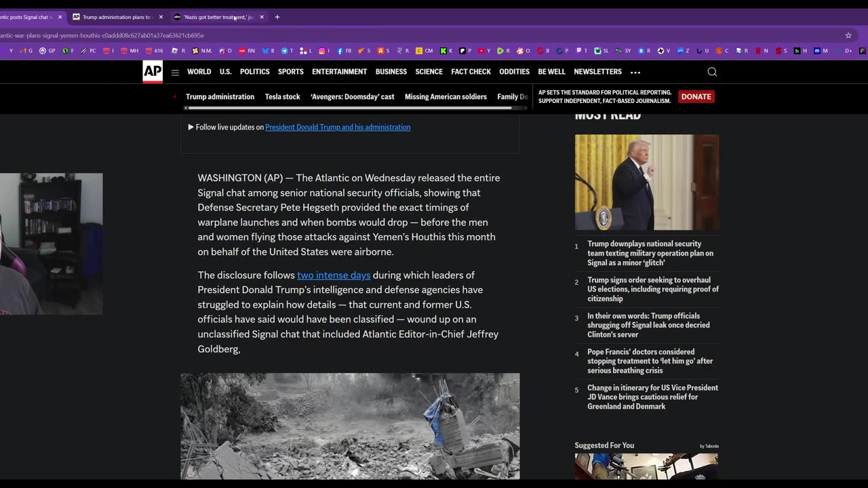Open the ODDITIES menu section
Image resolution: width=868 pixels, height=488 pixels.
[x=514, y=72]
